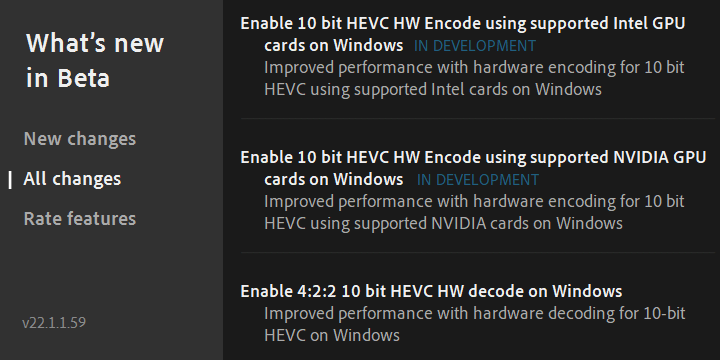Click IN DEVELOPMENT tag on Intel entry

click(475, 46)
